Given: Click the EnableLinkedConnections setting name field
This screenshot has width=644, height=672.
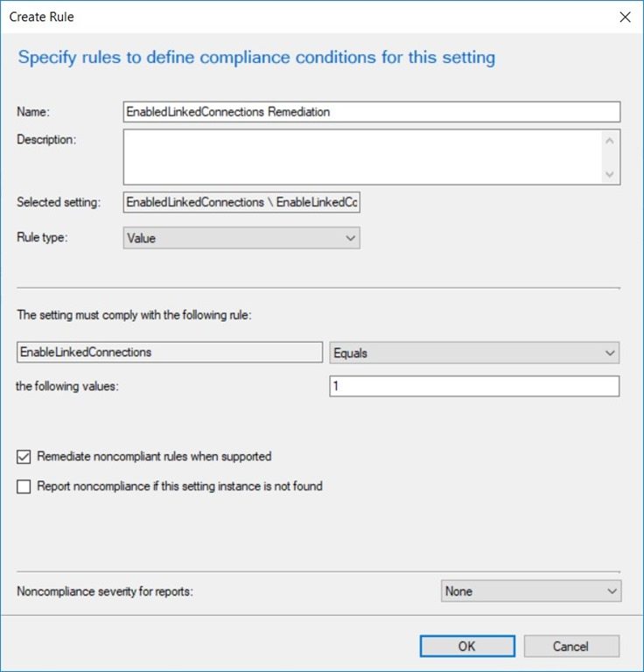Looking at the screenshot, I should coord(170,353).
